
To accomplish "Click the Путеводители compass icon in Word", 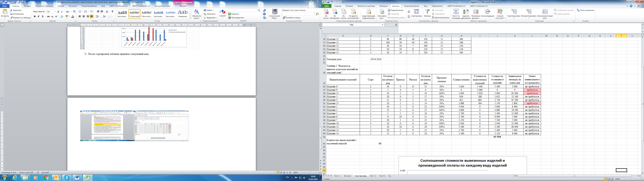I will tap(229, 18).
